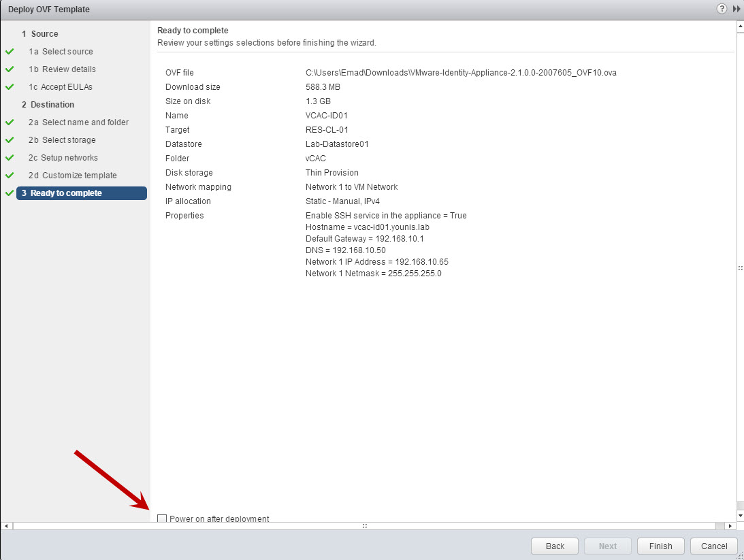Viewport: 744px width, 560px height.
Task: Click the panel splitter handle on right edge
Action: tap(740, 268)
